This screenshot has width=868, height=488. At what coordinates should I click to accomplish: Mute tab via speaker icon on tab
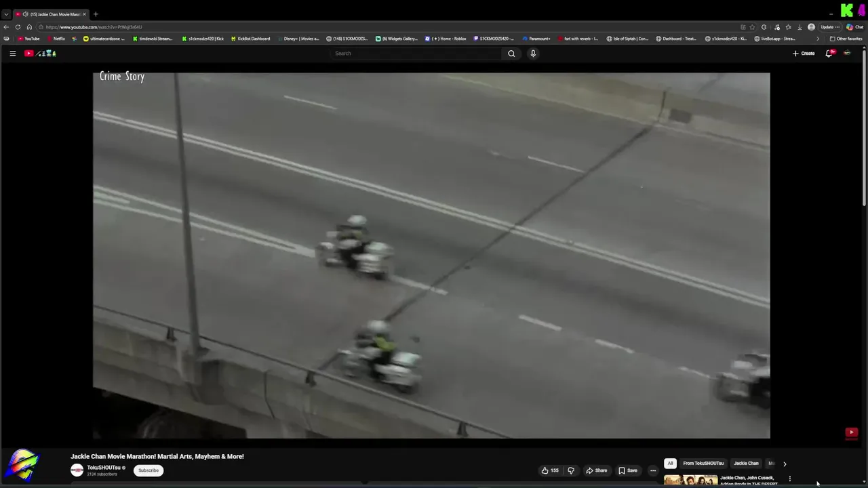pos(25,14)
